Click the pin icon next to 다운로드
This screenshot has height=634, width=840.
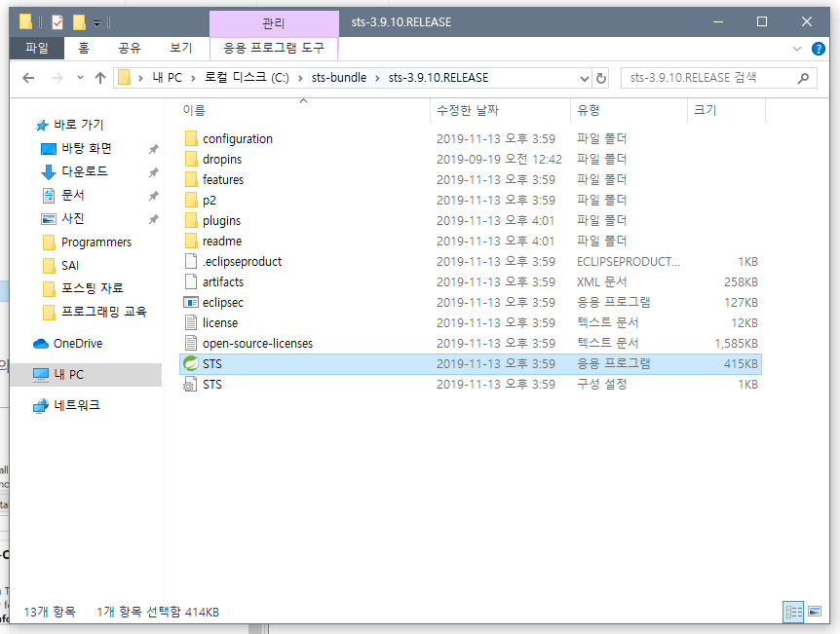point(154,172)
